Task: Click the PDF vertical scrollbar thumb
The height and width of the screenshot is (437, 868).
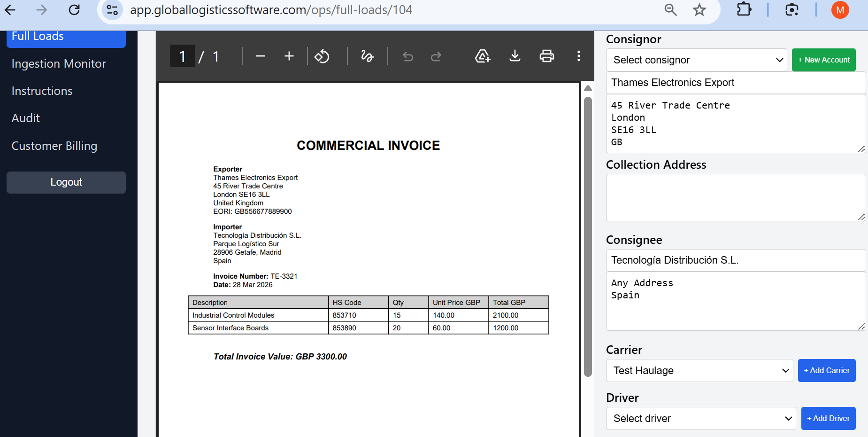Action: coord(588,236)
